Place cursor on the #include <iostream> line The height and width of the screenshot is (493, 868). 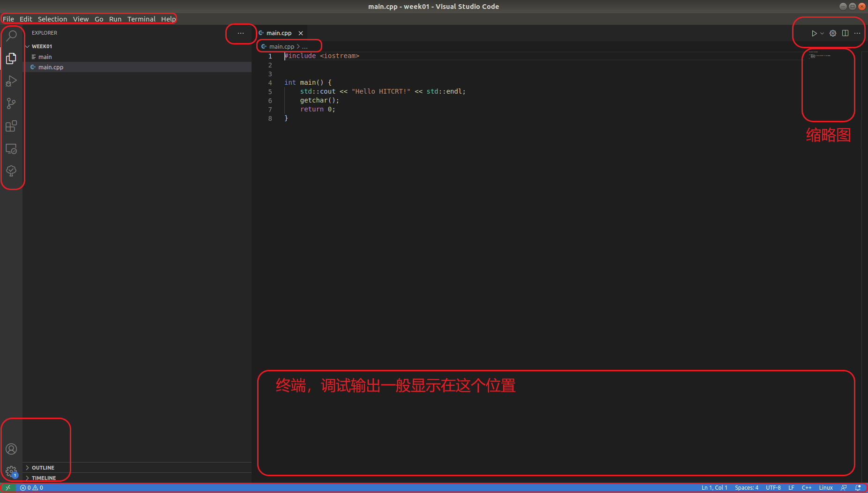(322, 56)
